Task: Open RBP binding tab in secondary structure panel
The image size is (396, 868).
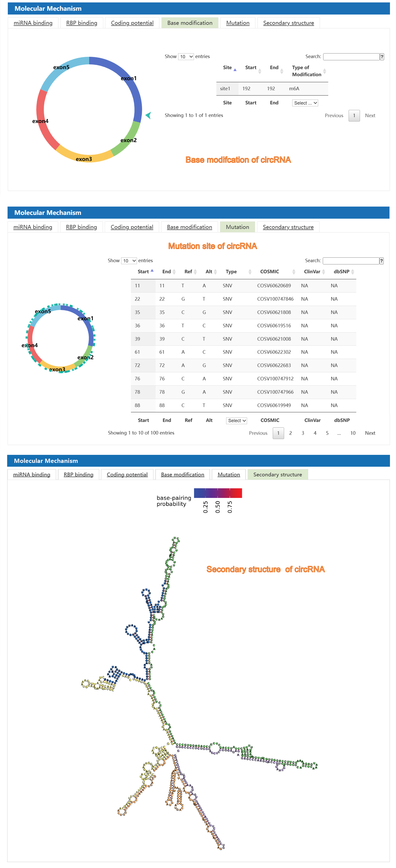Action: [79, 474]
